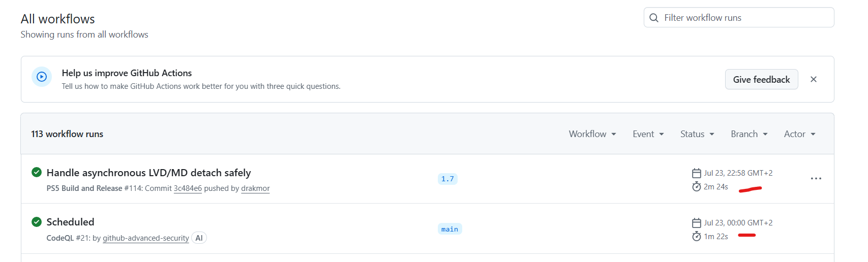Click the Filter workflow runs input field
868x262 pixels.
pos(739,17)
